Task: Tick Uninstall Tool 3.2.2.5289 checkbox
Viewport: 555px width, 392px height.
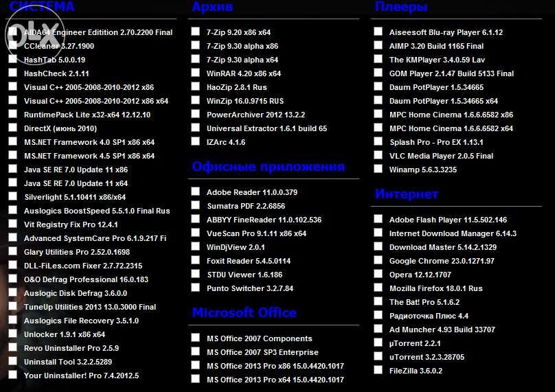Action: (13, 361)
